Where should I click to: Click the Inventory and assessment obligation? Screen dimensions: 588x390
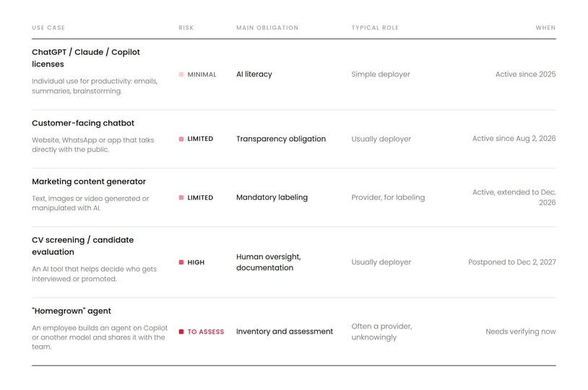[x=285, y=331]
